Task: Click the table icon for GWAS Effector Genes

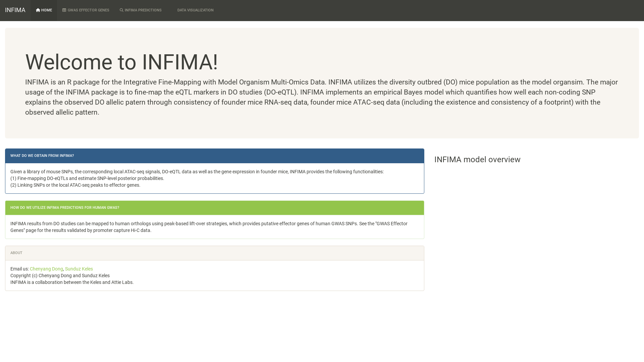Action: coord(64,10)
